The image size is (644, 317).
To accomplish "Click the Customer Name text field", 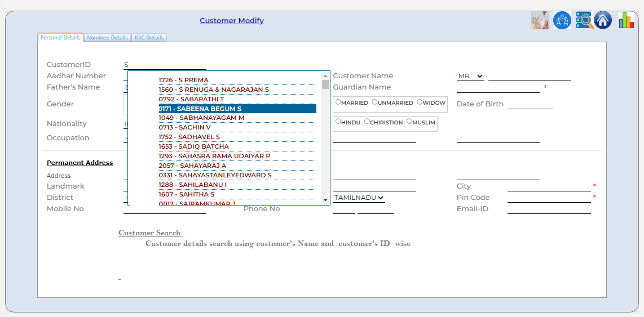I will pyautogui.click(x=530, y=76).
